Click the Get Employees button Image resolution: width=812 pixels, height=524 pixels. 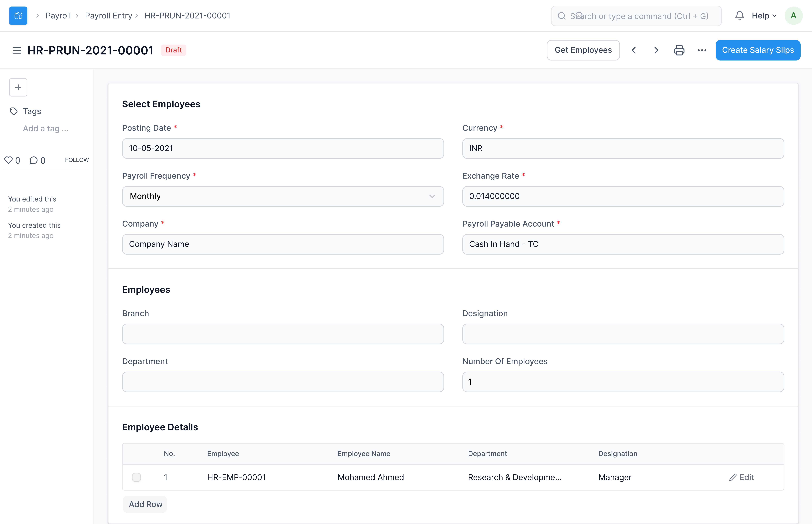click(x=583, y=50)
